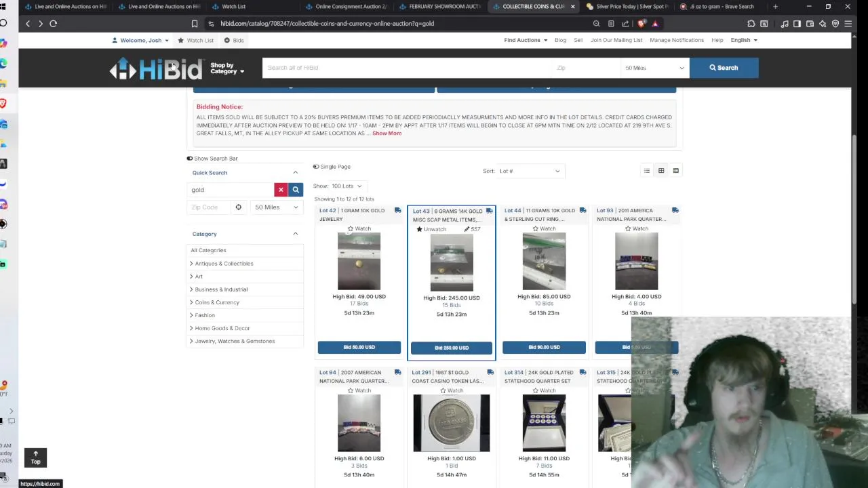Clear the gold quick search with red X
The width and height of the screenshot is (868, 488).
[281, 190]
